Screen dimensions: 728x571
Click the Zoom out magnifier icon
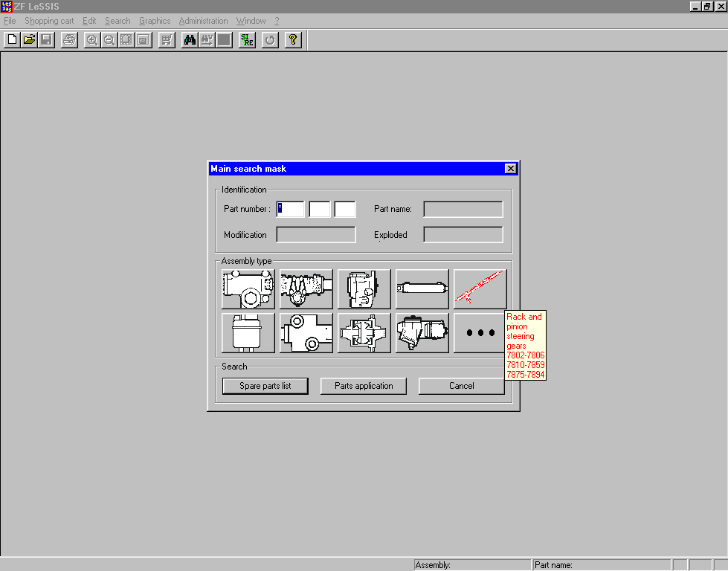109,40
